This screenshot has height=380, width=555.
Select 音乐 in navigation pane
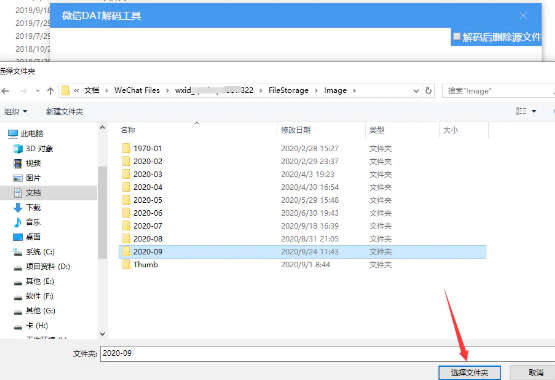[27, 222]
